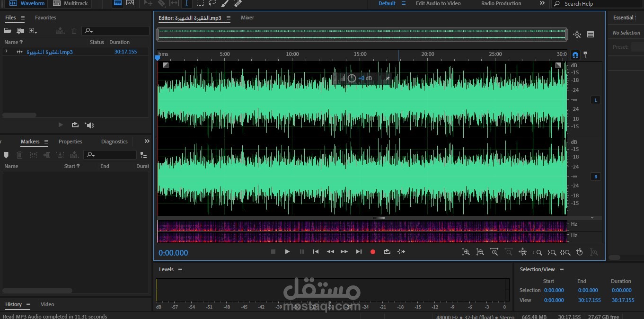Click Move Playhead to Previous button
The image size is (644, 319).
pyautogui.click(x=316, y=252)
